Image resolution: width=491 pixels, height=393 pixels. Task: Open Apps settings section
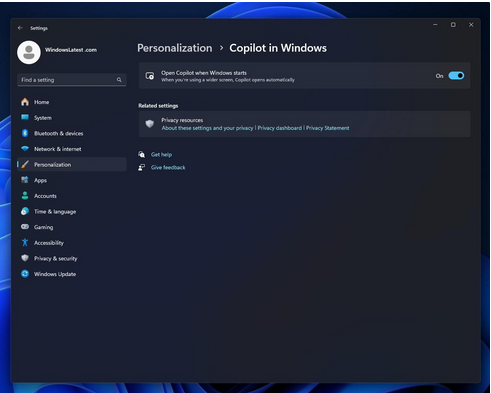[72, 180]
